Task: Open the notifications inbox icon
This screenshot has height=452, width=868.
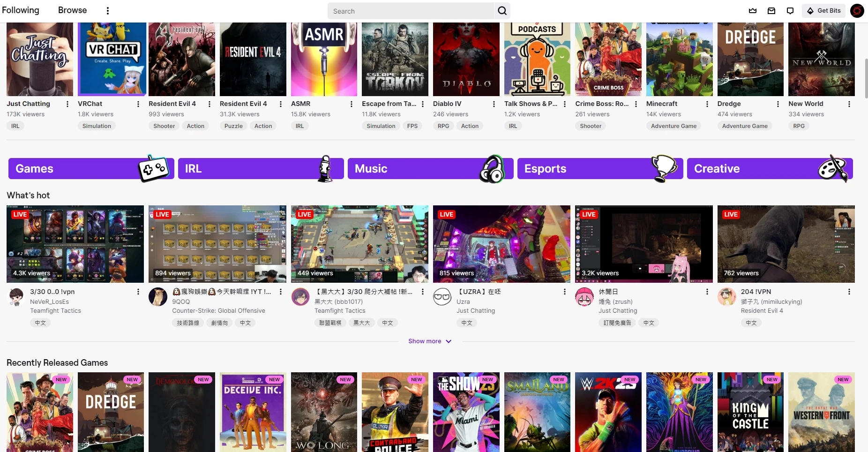Action: [771, 11]
